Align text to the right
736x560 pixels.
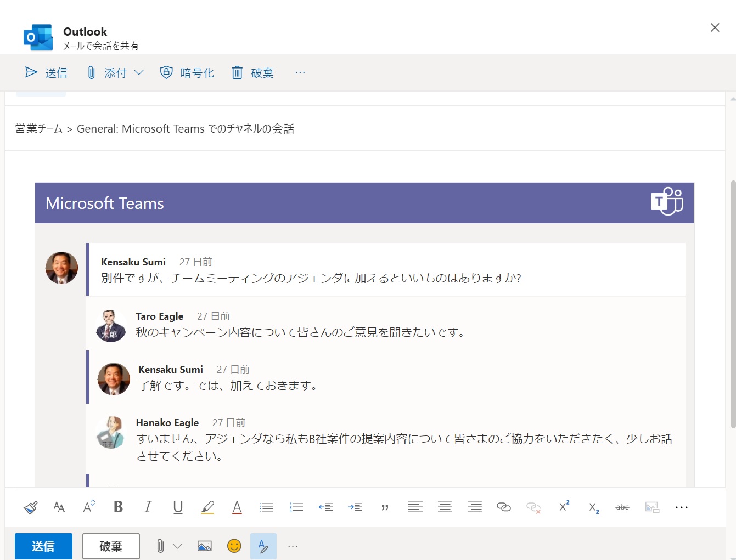click(x=474, y=507)
